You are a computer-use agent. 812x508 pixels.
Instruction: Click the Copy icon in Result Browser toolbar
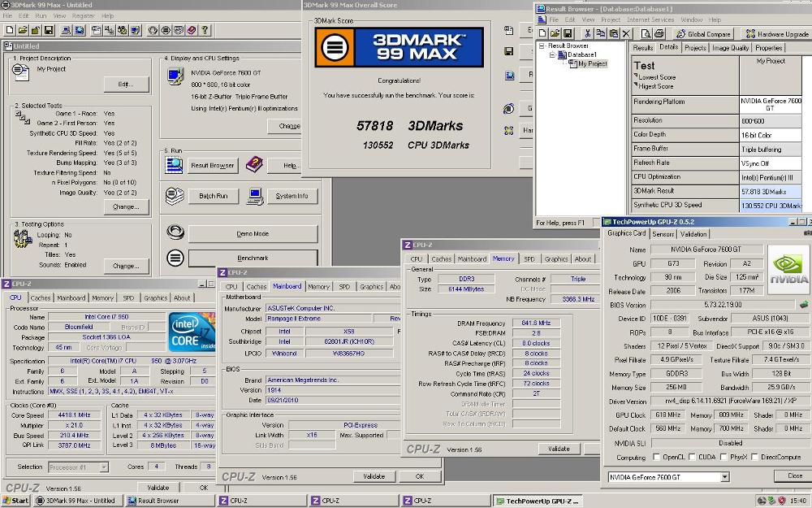(601, 33)
